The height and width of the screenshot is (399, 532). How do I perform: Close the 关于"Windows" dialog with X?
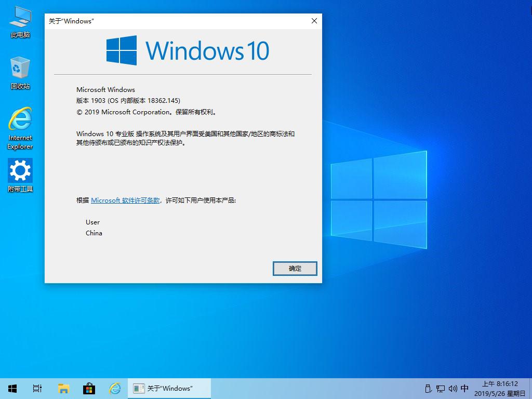(x=314, y=21)
